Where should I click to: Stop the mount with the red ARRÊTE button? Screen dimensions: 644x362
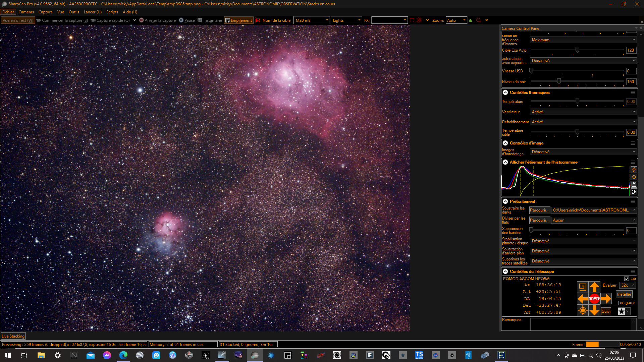(x=594, y=299)
